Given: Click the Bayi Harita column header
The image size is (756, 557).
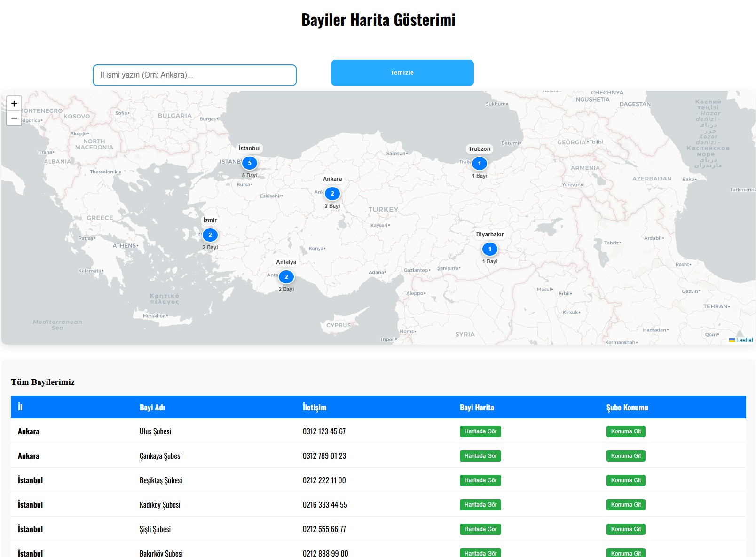Looking at the screenshot, I should [x=477, y=408].
